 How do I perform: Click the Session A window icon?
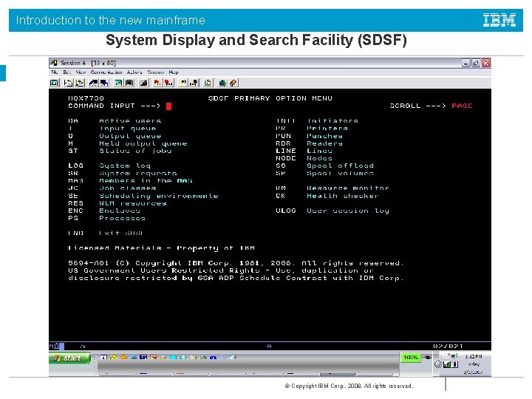[54, 63]
